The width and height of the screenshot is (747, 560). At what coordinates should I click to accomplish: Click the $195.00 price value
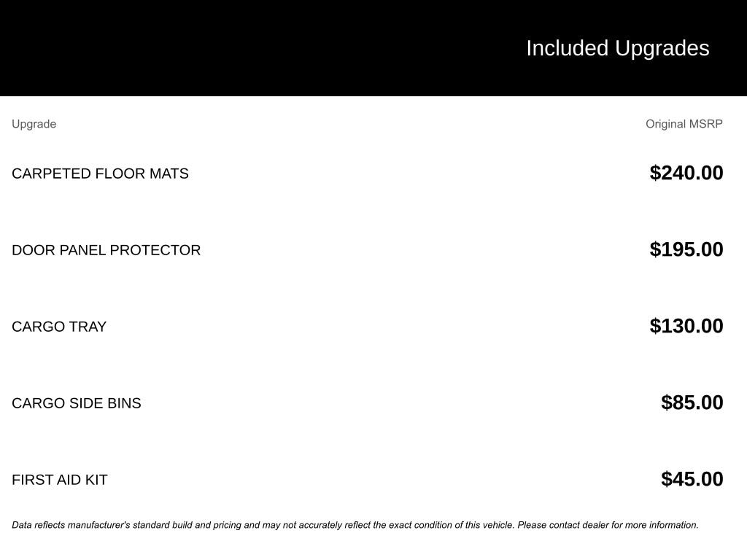pos(686,249)
